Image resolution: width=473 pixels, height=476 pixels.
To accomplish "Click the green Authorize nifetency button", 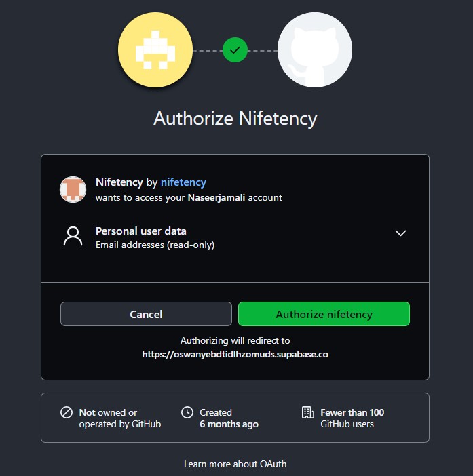I will coord(324,314).
